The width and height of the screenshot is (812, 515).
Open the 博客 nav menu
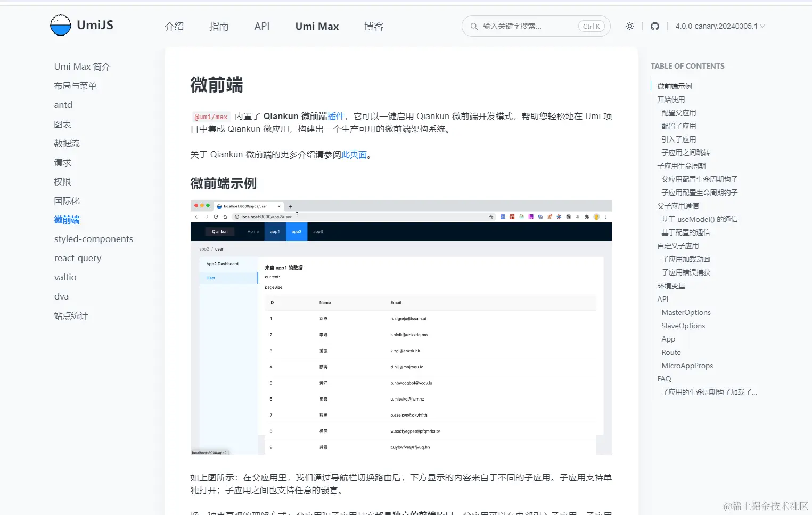point(374,26)
